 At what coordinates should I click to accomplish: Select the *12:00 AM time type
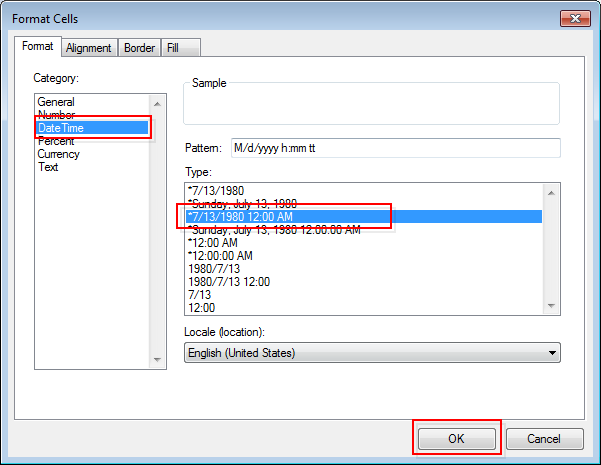tap(214, 242)
